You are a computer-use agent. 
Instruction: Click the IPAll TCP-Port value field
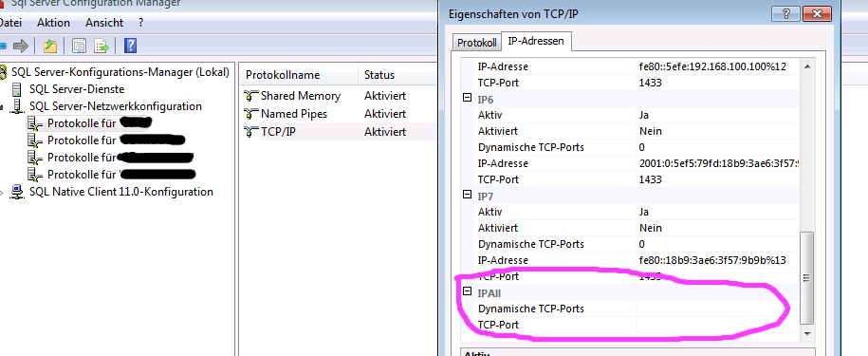click(718, 325)
